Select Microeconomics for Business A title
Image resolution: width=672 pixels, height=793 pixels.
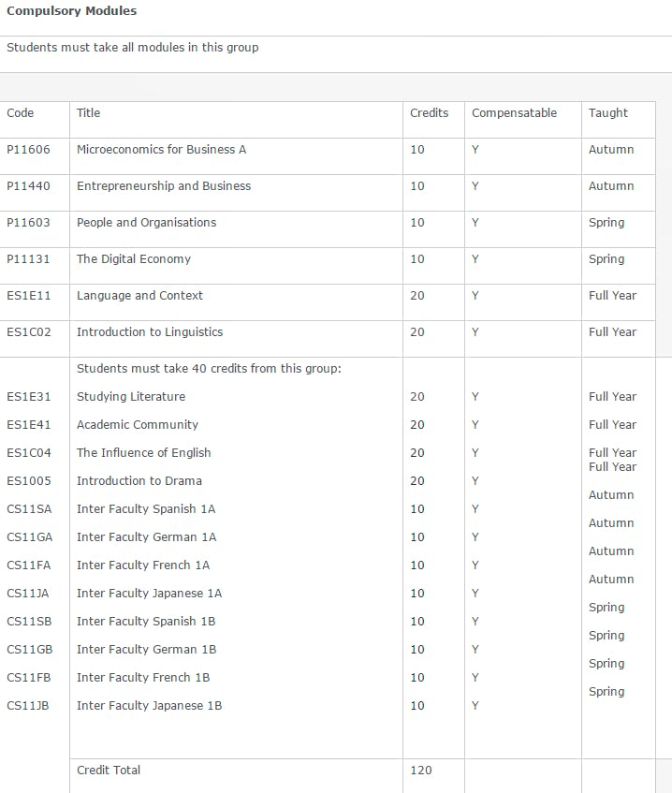[x=161, y=150]
